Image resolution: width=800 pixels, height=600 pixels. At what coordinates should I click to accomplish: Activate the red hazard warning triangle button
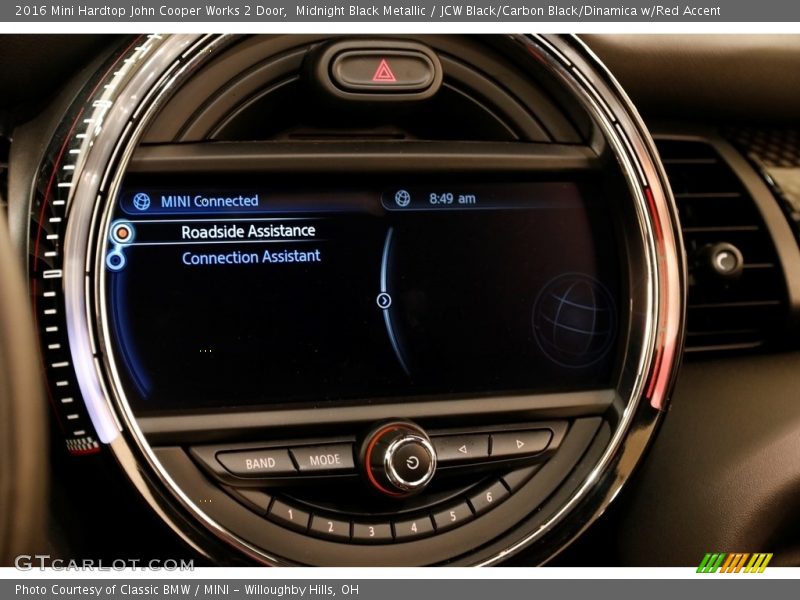(384, 71)
